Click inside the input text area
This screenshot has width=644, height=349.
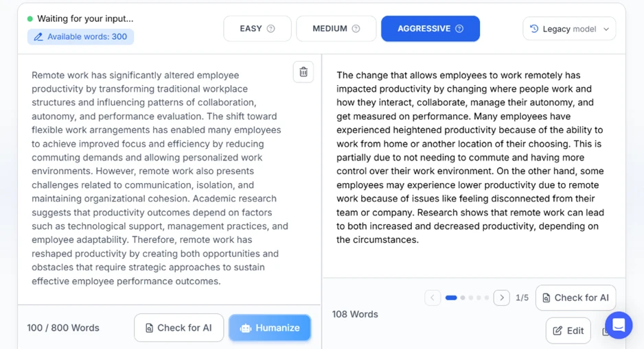160,178
